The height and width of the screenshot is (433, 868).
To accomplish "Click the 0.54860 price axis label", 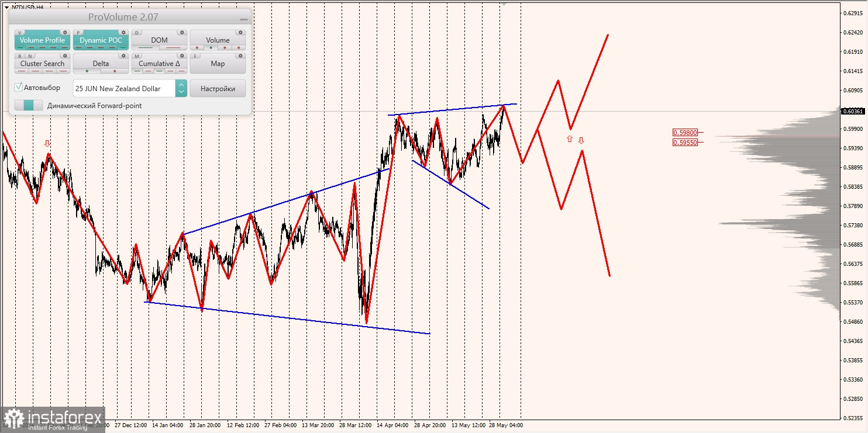I will [853, 321].
